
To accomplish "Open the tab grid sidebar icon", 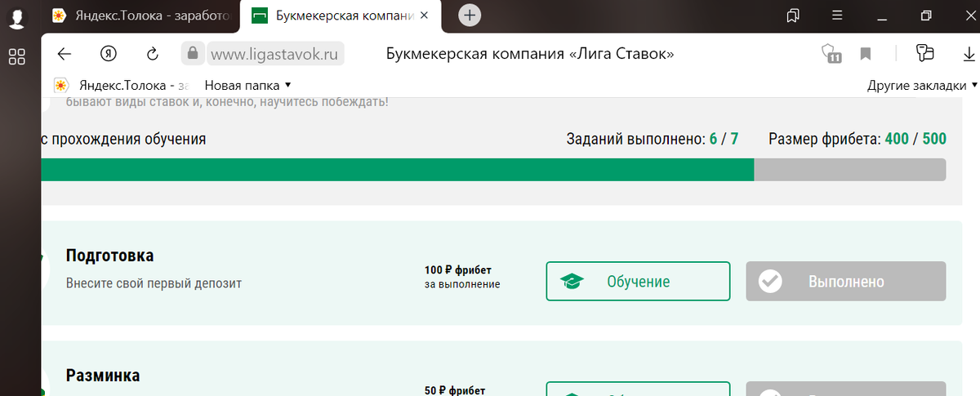I will (x=16, y=56).
